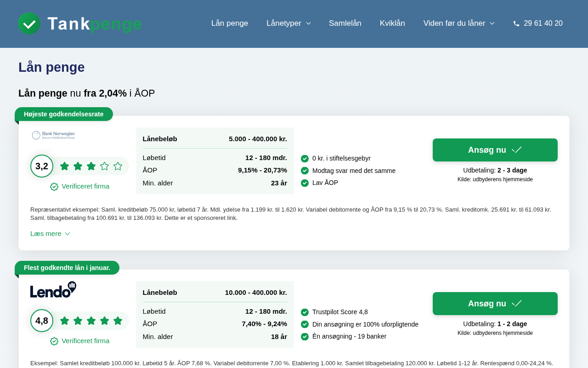Call phone number 29 61 40 20
The width and height of the screenshot is (588, 368).
point(543,23)
